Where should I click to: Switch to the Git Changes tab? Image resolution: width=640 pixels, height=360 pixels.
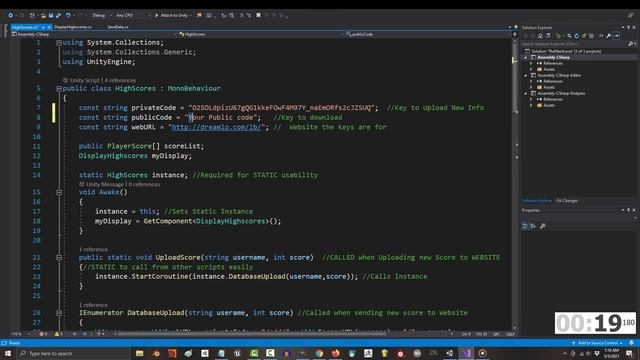(x=567, y=200)
